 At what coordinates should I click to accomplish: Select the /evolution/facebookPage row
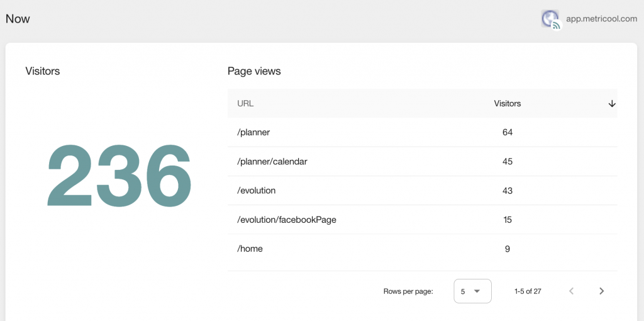(x=422, y=220)
